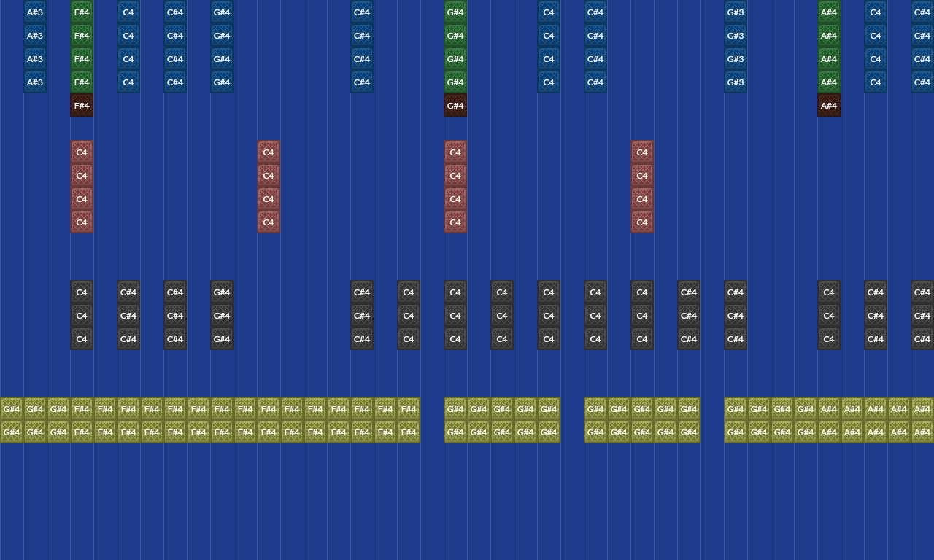This screenshot has height=560, width=934.
Task: Click green F#4 block directly above dark red F#4
Action: tap(82, 82)
